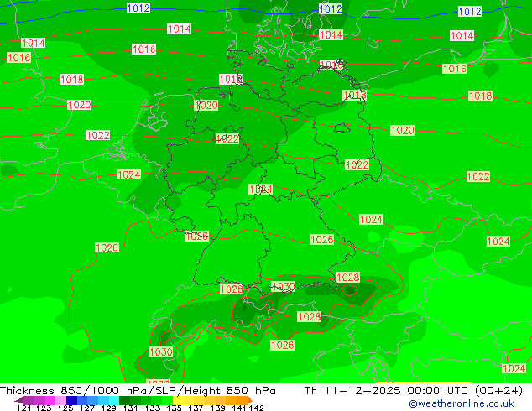Click the rightmost blue 1012 isobar label
Image resolution: width=532 pixels, height=411 pixels.
(x=470, y=12)
